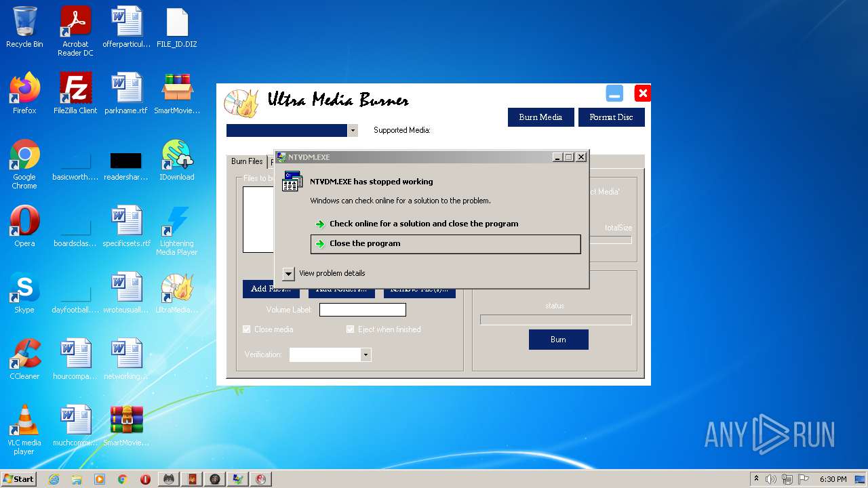This screenshot has width=868, height=488.
Task: Click the Opera icon in taskbar
Action: 146,479
